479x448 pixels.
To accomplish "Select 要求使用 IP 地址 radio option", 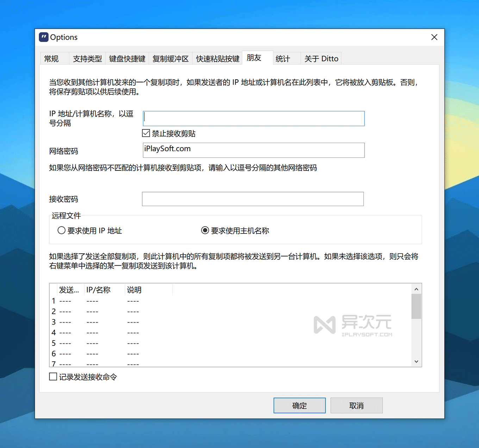I will tap(61, 230).
